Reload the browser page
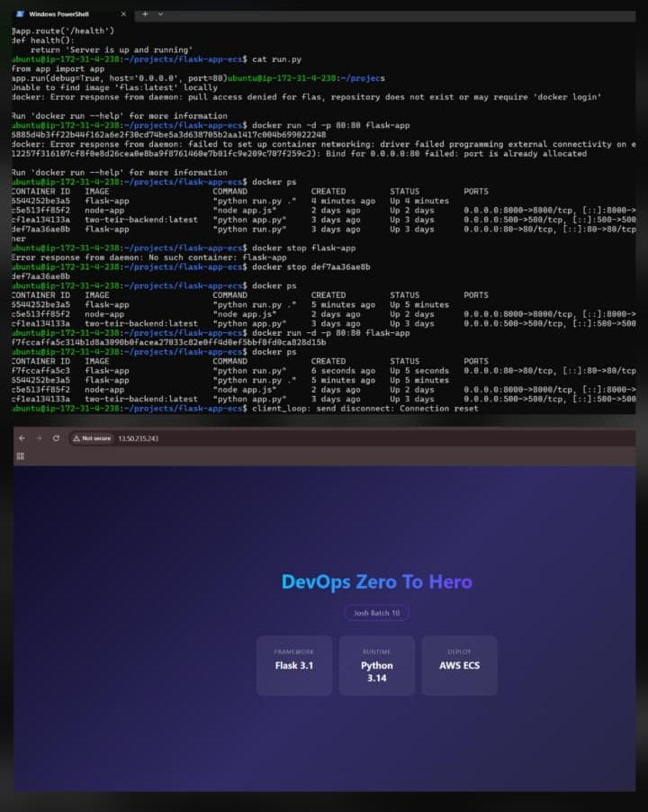 pos(56,438)
